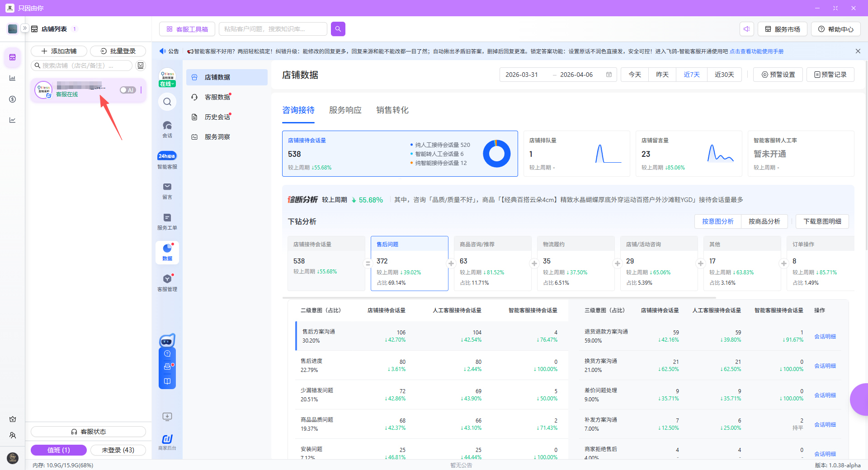Expand the plus after 售后问题 card
The height and width of the screenshot is (470, 868).
pos(451,263)
